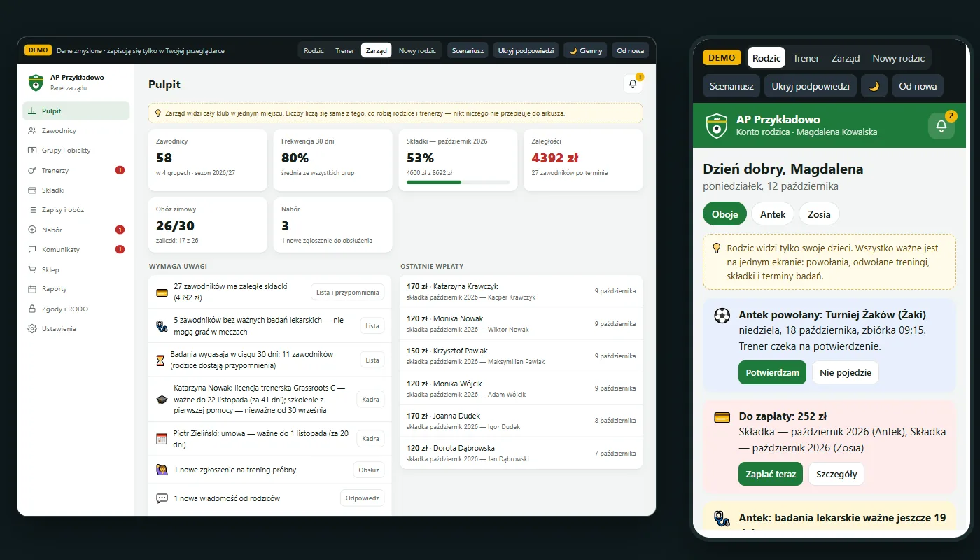Select Nowy rodzic role in desktop top bar
The width and height of the screenshot is (980, 560).
417,51
